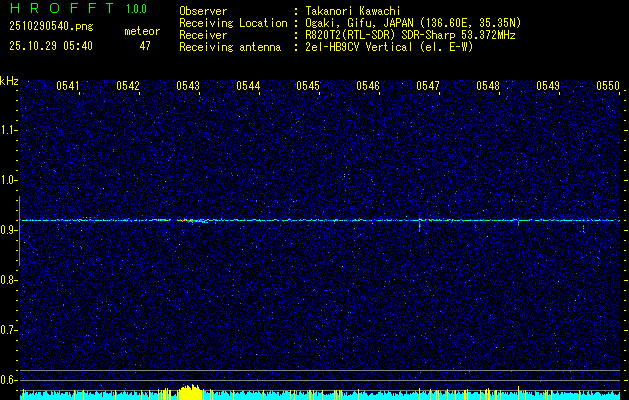Select the 0543 time marker
The height and width of the screenshot is (400, 629).
(x=188, y=87)
